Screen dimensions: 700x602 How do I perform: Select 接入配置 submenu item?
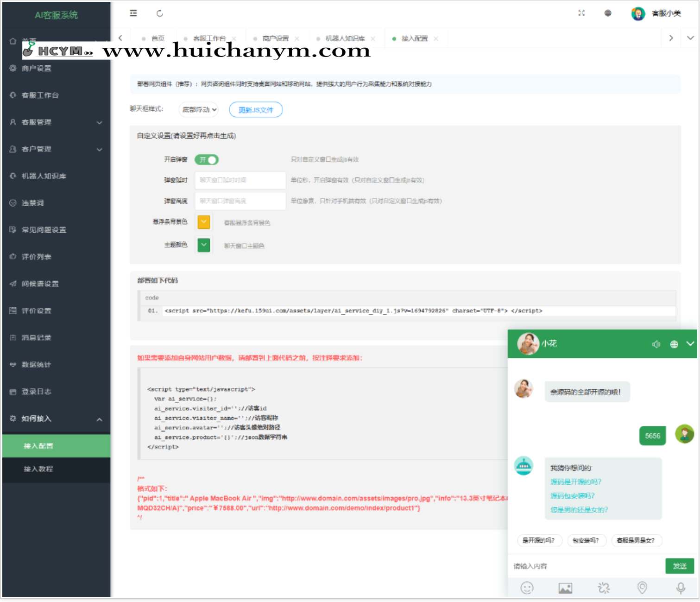coord(56,446)
